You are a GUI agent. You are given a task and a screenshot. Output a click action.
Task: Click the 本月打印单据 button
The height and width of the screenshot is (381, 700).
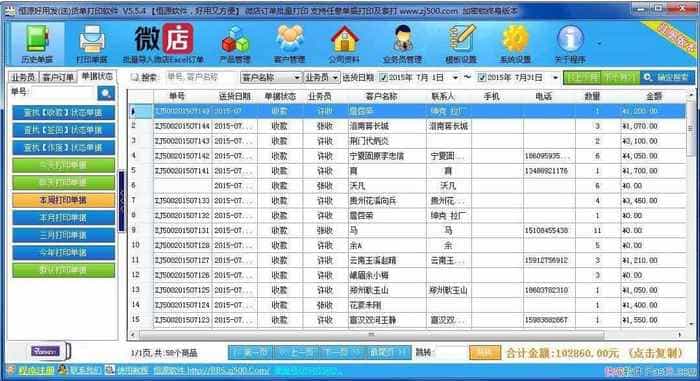click(x=63, y=218)
